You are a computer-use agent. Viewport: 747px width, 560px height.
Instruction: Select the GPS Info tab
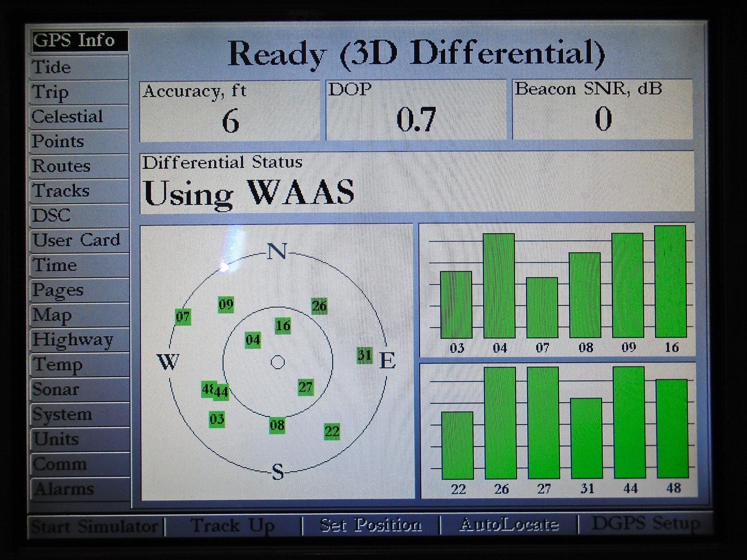[80, 40]
